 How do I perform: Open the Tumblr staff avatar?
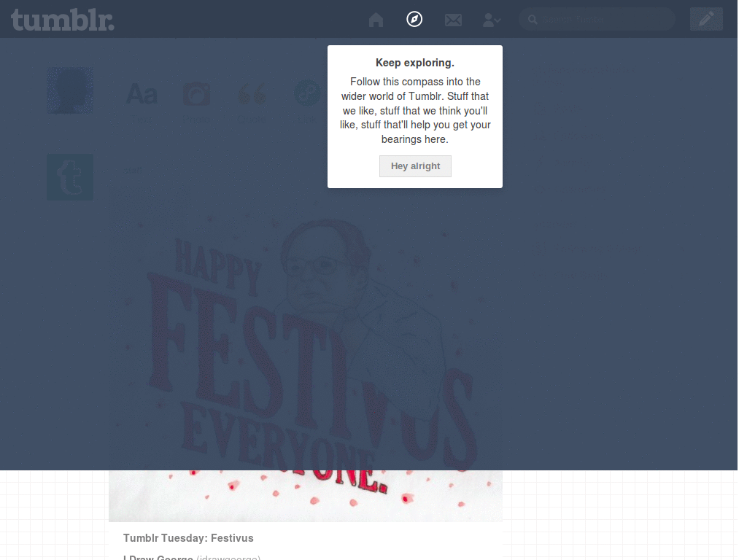[x=70, y=177]
